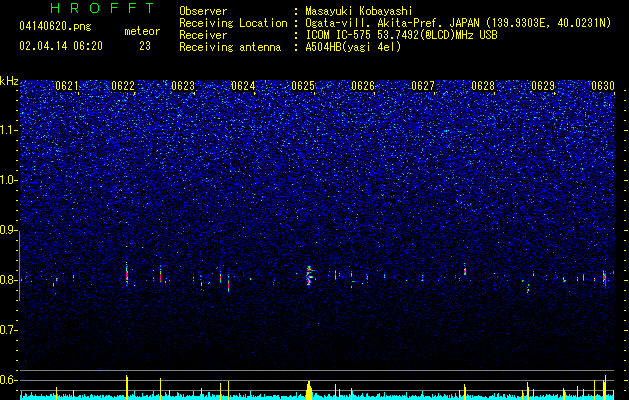Select the file name 04140620.png

(x=55, y=26)
